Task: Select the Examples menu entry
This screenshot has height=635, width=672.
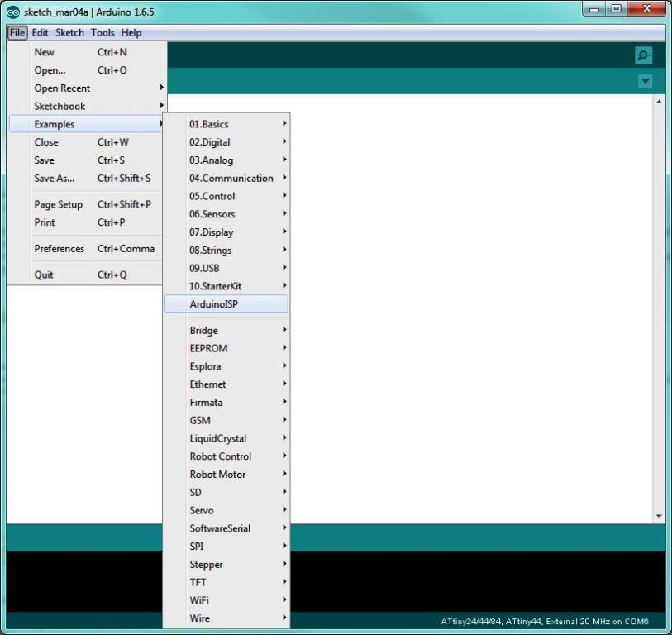Action: coord(86,124)
